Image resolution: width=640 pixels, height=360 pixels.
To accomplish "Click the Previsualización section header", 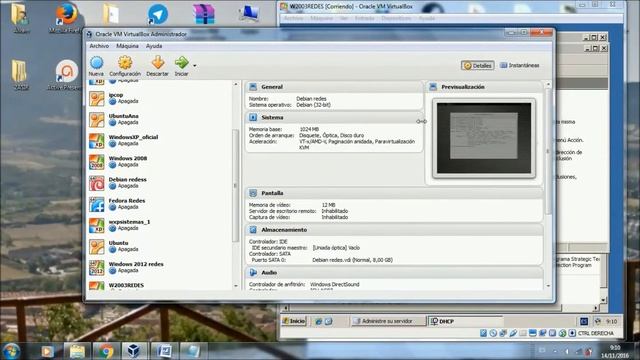I will click(484, 87).
